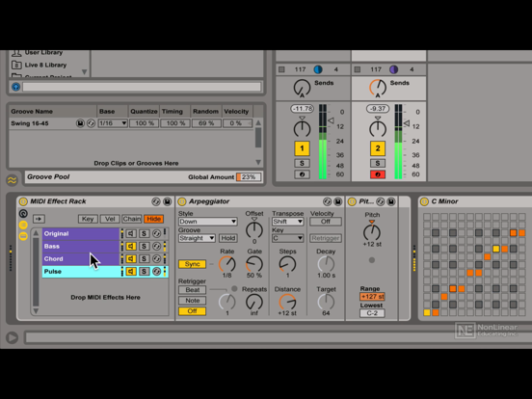Click chain list scroll down arrow
The width and height of the screenshot is (532, 399).
click(36, 310)
